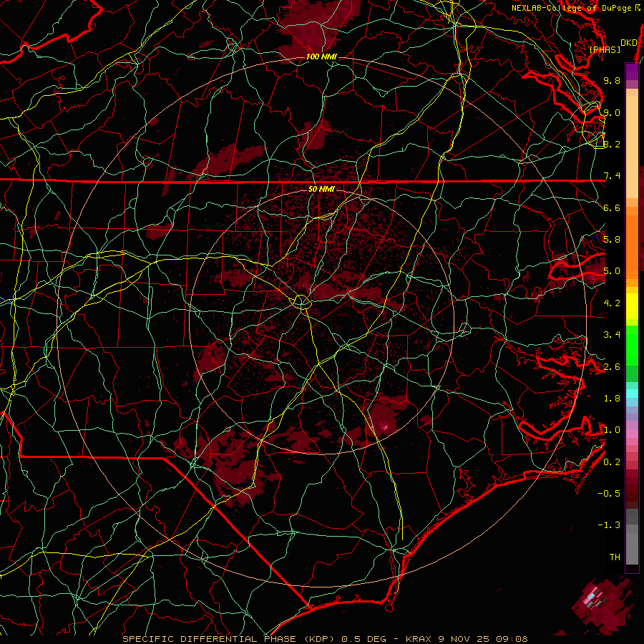The width and height of the screenshot is (644, 644).
Task: Click the "[PHAS]" units label
Action: [605, 49]
